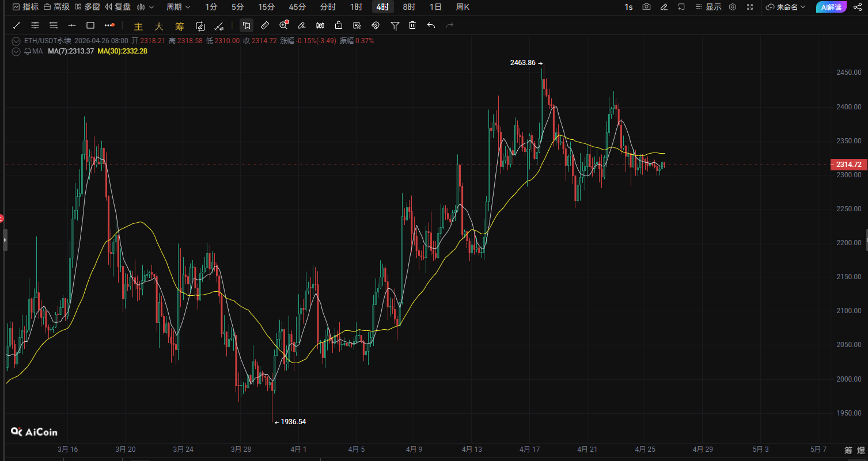Enter fullscreen chart mode
The width and height of the screenshot is (868, 461).
click(x=750, y=7)
